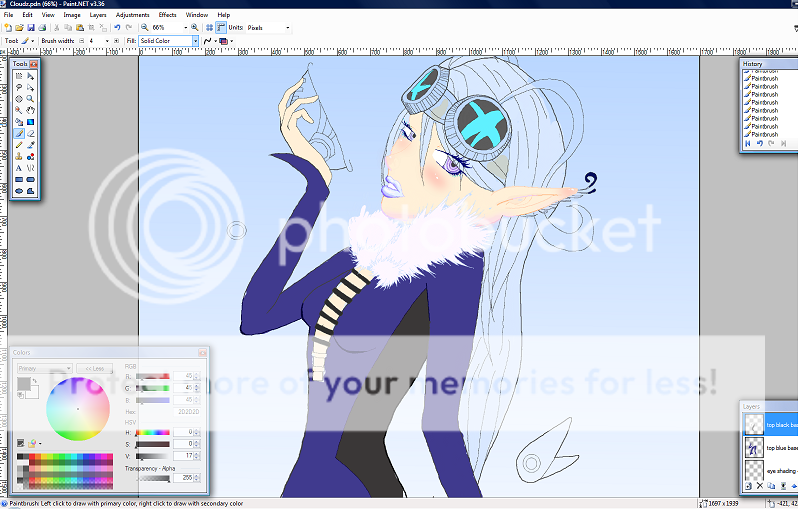800x510 pixels.
Task: Select the Clone Stamp tool
Action: coord(19,155)
